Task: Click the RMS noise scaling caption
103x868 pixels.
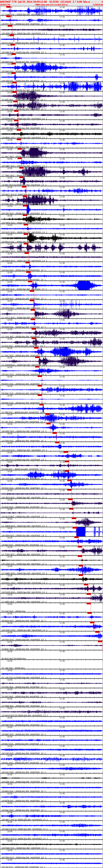Action: click(x=51, y=4)
